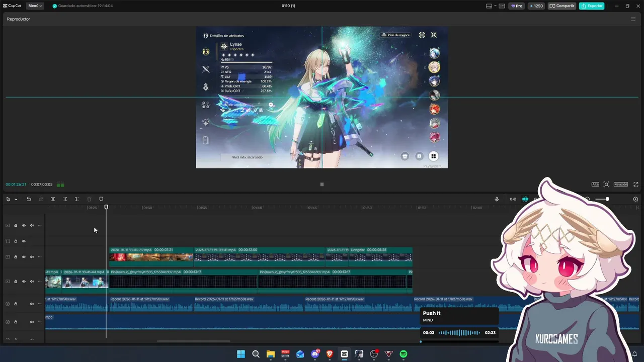Hide the text track with eye icon
This screenshot has width=644, height=362.
(24, 241)
